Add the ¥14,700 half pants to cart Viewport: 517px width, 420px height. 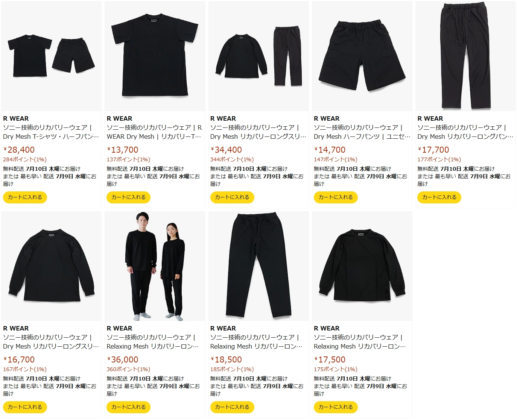point(336,197)
